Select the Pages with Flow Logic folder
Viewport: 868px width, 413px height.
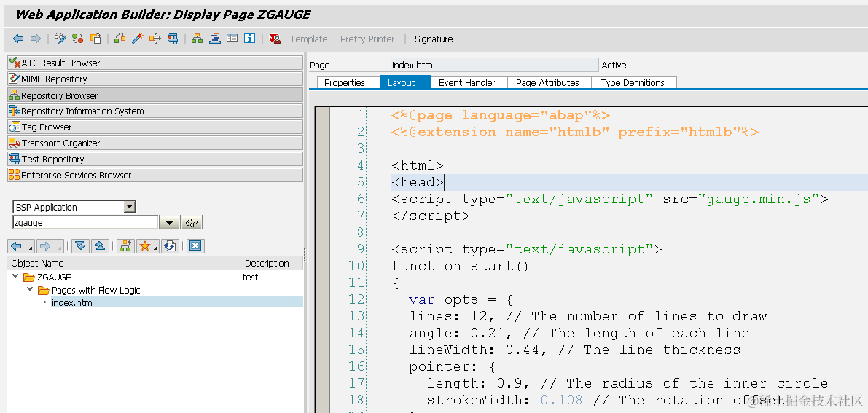coord(89,290)
